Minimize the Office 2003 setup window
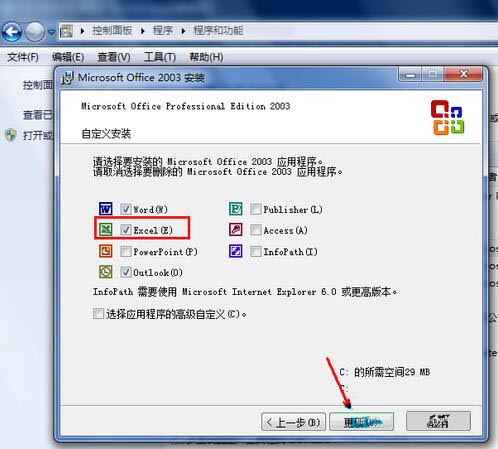The width and height of the screenshot is (498, 449). (x=410, y=74)
